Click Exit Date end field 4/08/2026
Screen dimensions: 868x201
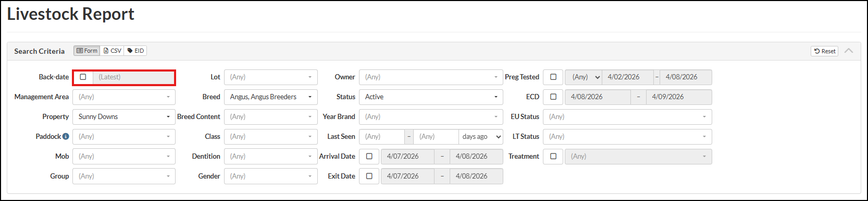pos(477,176)
